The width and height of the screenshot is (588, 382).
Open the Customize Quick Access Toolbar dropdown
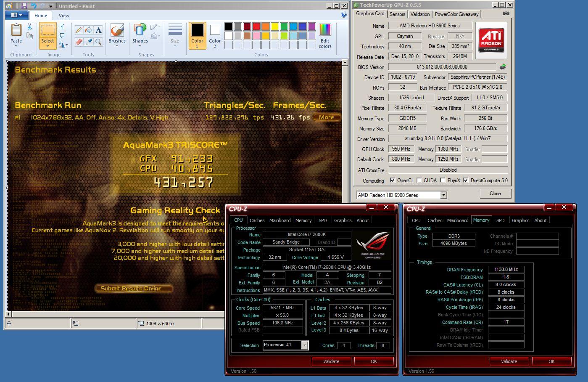(x=50, y=6)
